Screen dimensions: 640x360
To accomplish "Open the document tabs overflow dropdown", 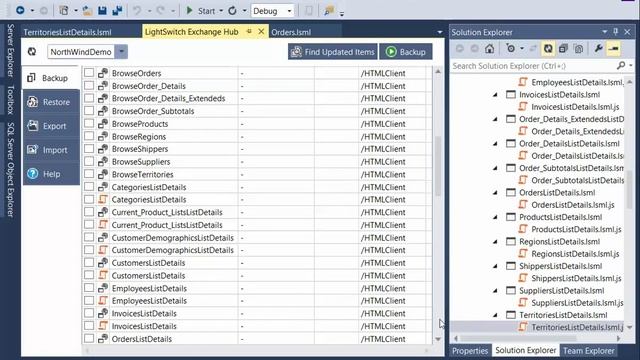I will pyautogui.click(x=440, y=32).
